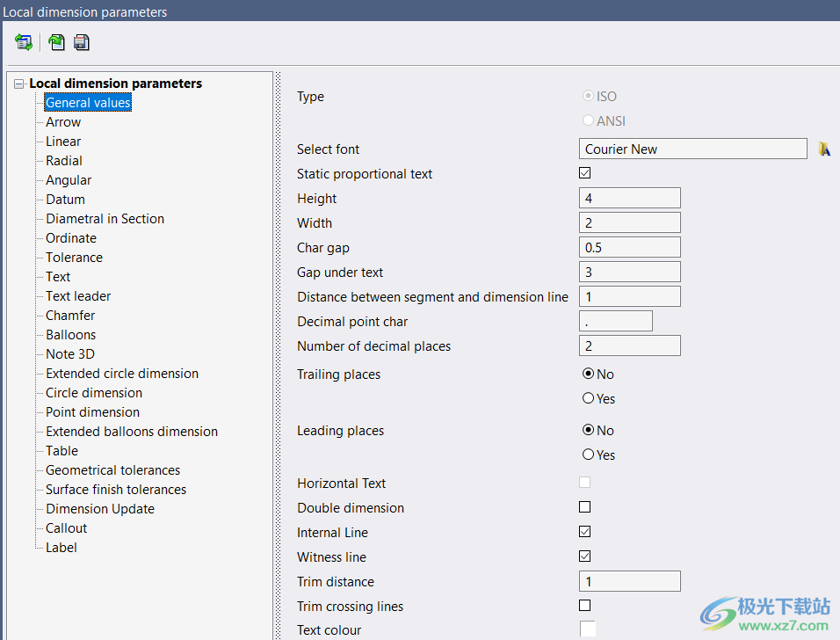
Task: Select Dimension Update in the tree
Action: [100, 507]
